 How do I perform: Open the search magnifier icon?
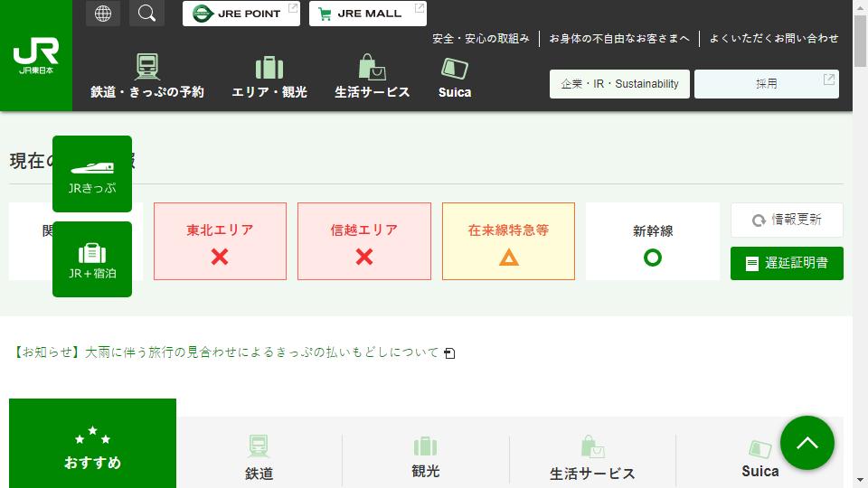[x=146, y=14]
